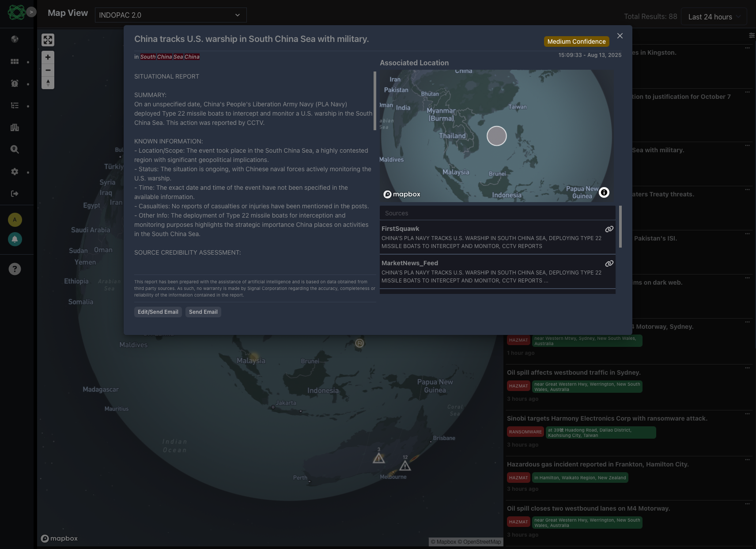This screenshot has height=549, width=756.
Task: Click the HAZMAT tag on Frankton result
Action: pos(518,478)
